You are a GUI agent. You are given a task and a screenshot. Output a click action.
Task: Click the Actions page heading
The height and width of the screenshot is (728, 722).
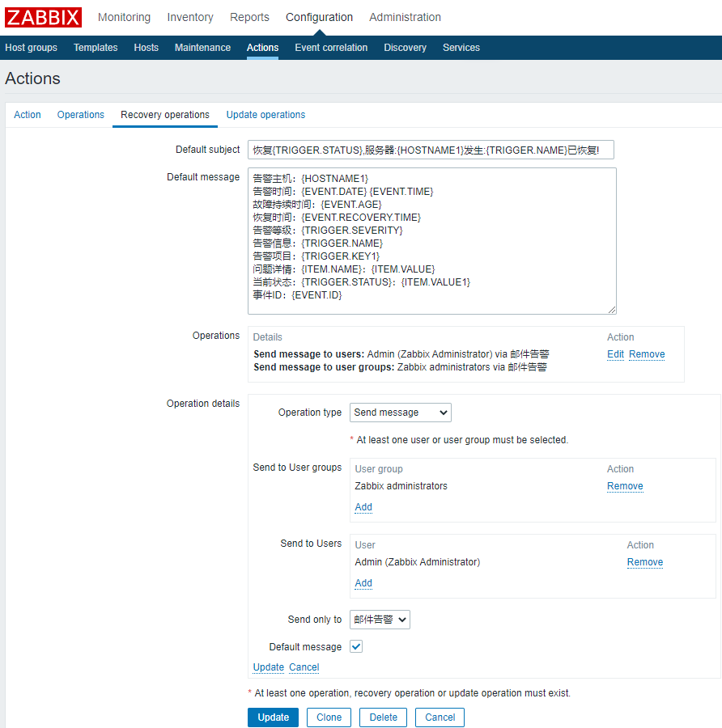pyautogui.click(x=32, y=78)
